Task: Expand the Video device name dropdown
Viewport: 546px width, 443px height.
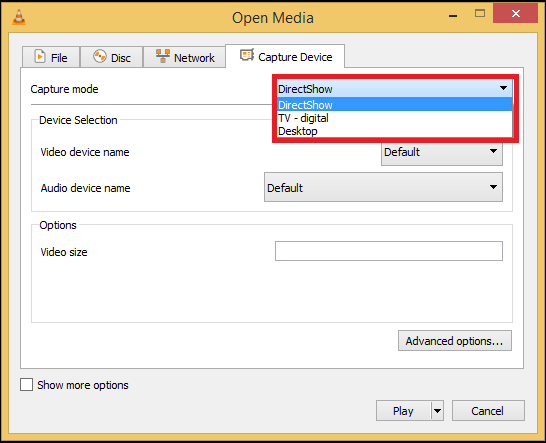Action: point(442,152)
